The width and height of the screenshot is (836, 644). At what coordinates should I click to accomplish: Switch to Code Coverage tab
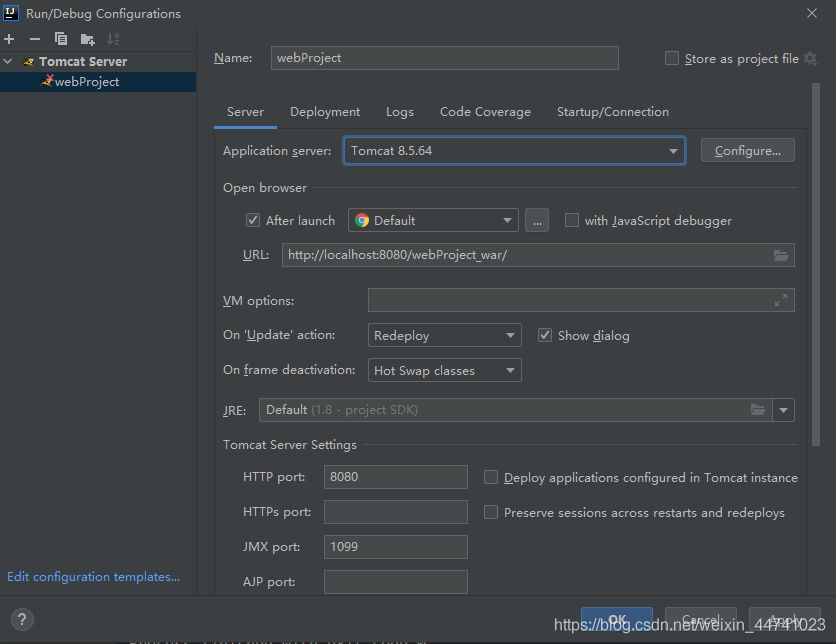(485, 112)
